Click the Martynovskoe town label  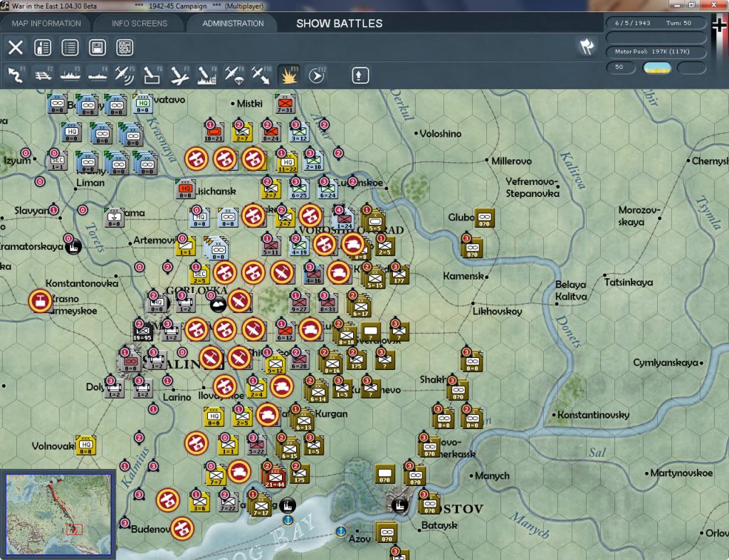[681, 473]
